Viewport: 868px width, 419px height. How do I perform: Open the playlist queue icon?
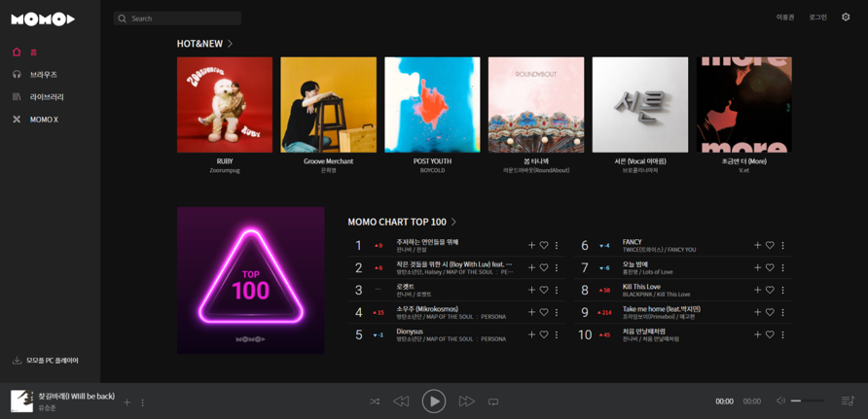point(848,401)
